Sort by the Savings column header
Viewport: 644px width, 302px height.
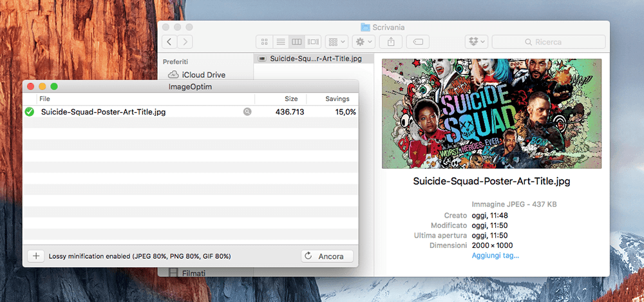pos(337,99)
